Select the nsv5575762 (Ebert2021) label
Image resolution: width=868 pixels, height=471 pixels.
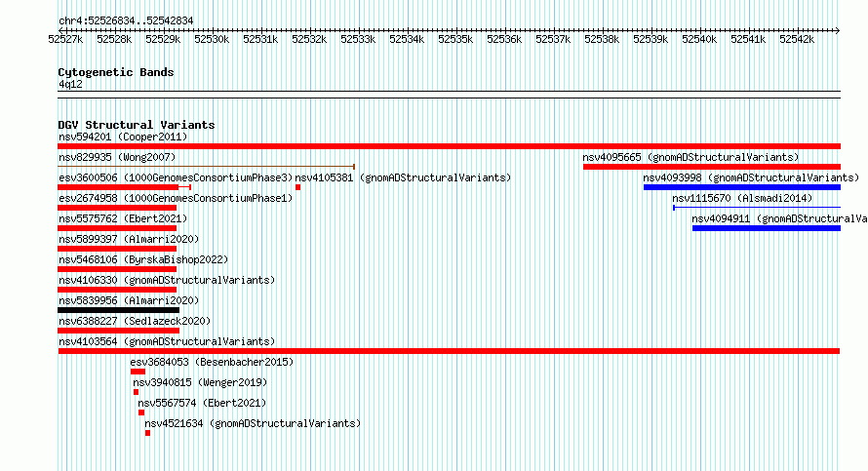(123, 219)
